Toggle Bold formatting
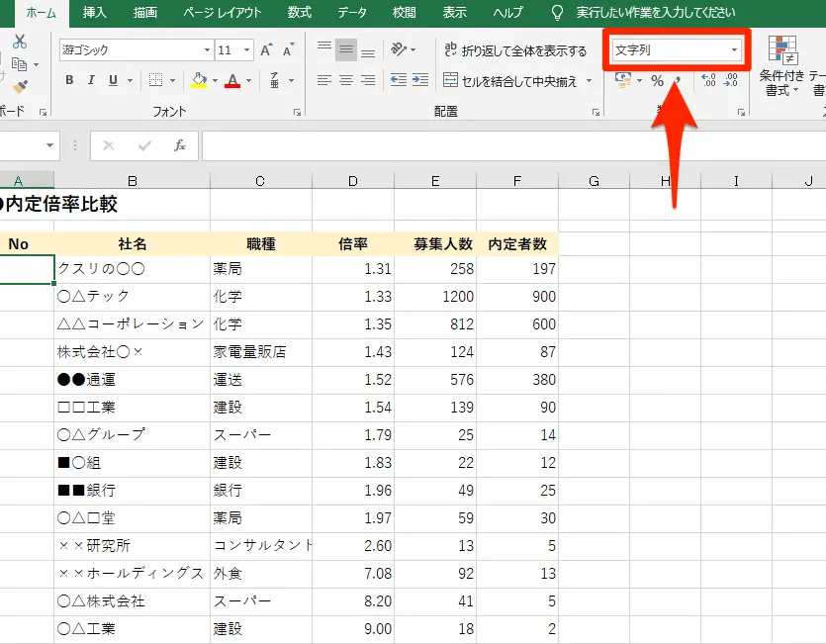The image size is (826, 644). (69, 80)
